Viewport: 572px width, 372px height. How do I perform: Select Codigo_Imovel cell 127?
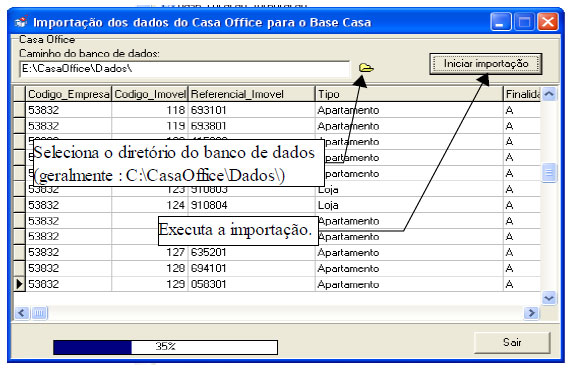point(150,252)
